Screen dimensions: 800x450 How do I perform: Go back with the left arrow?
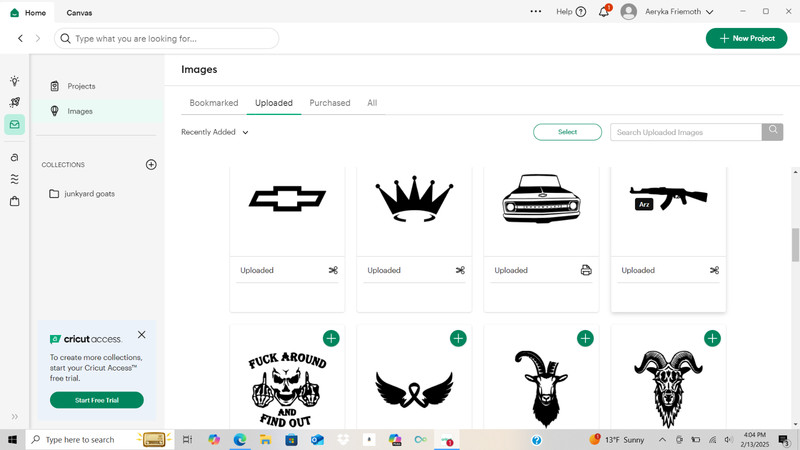click(x=20, y=38)
